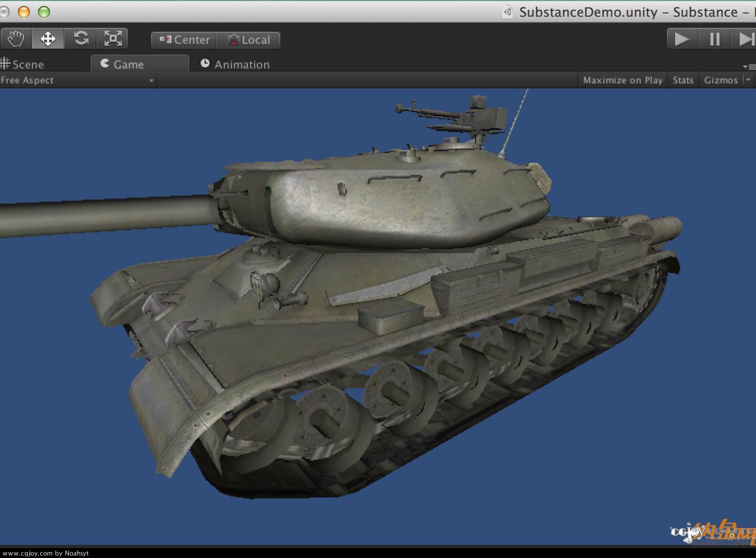Select the Scale tool
This screenshot has height=558, width=756.
pyautogui.click(x=113, y=39)
